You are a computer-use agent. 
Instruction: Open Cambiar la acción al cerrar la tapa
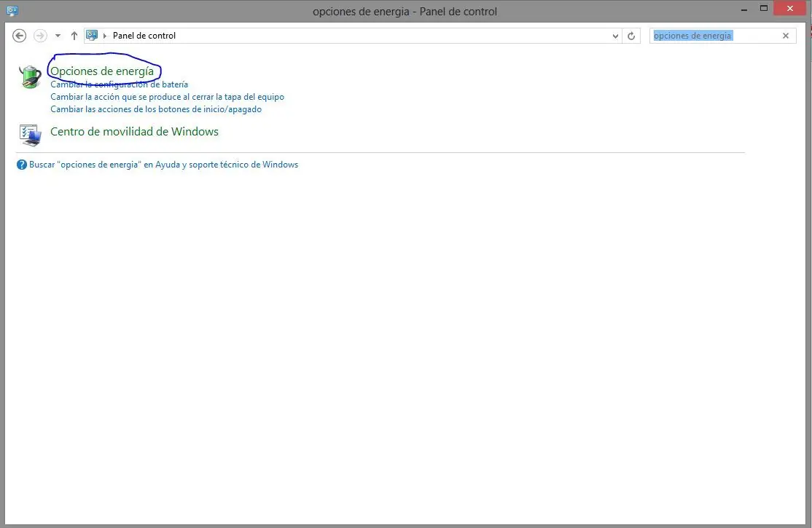[x=167, y=97]
